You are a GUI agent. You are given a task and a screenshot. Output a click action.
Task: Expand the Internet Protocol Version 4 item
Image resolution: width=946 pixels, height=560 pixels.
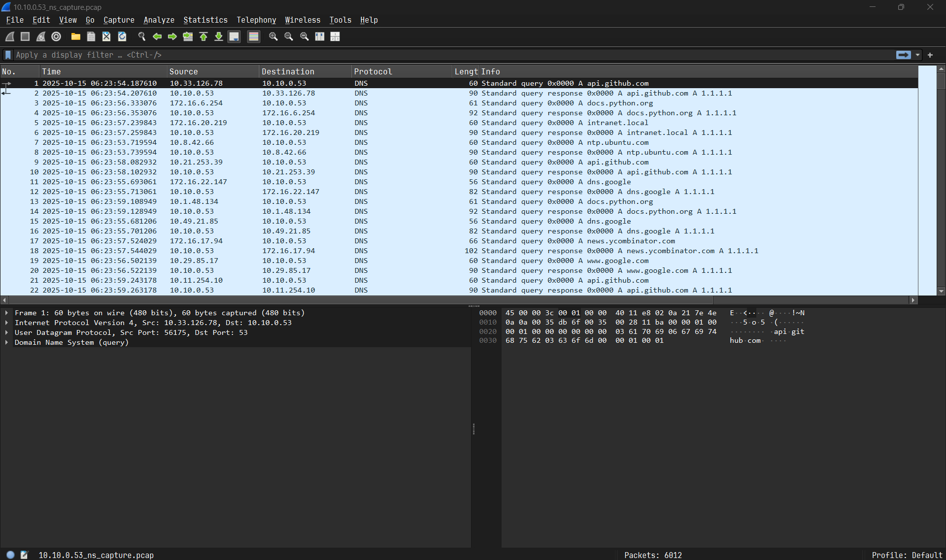pos(6,323)
